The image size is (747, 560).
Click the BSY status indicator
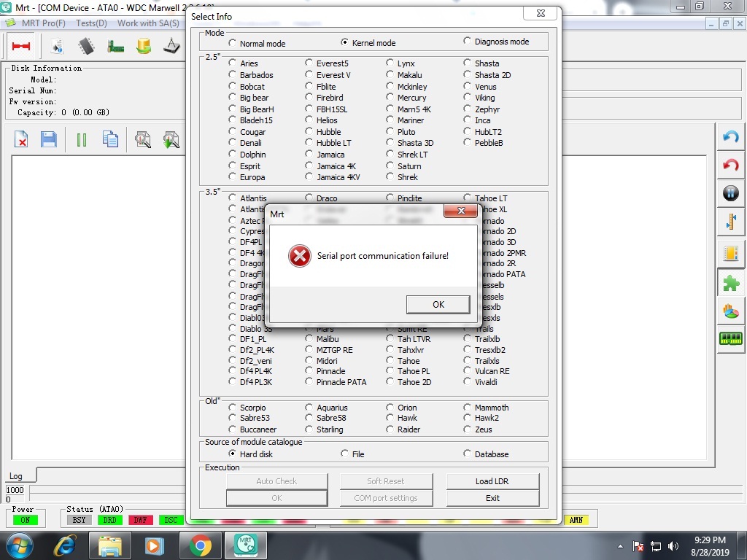79,520
